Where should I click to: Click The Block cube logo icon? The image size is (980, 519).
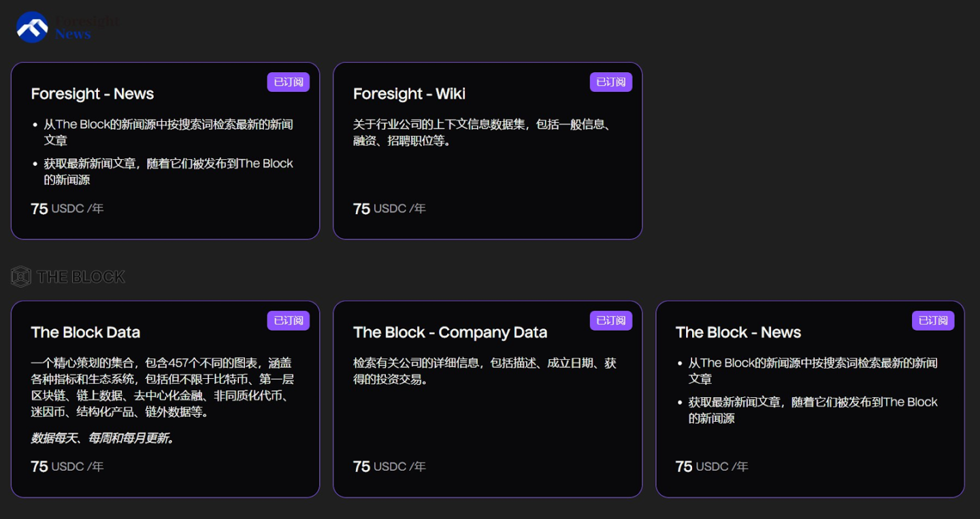coord(21,276)
